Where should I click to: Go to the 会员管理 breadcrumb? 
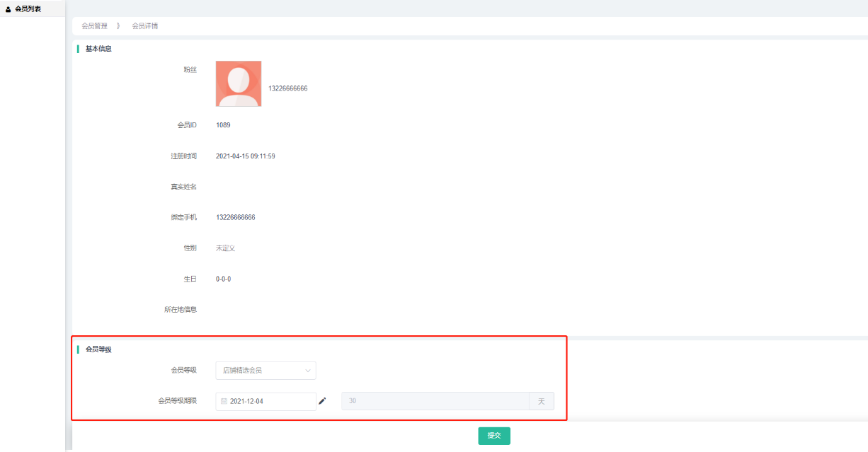(94, 26)
